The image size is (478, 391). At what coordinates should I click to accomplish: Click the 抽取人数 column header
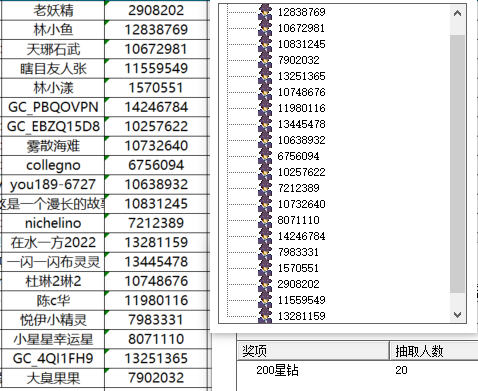click(434, 351)
